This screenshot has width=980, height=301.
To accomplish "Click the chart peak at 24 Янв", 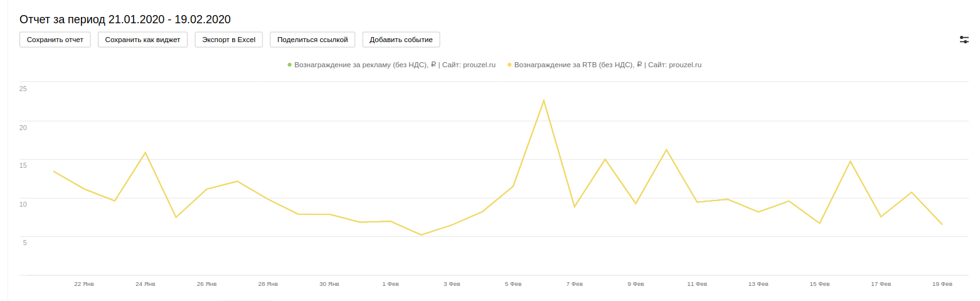I will tap(146, 153).
